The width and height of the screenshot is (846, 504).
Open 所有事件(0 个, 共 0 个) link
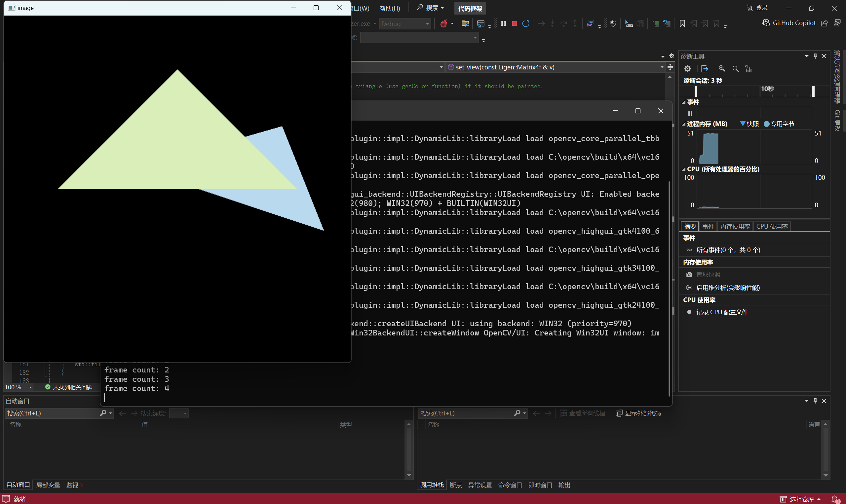point(728,250)
